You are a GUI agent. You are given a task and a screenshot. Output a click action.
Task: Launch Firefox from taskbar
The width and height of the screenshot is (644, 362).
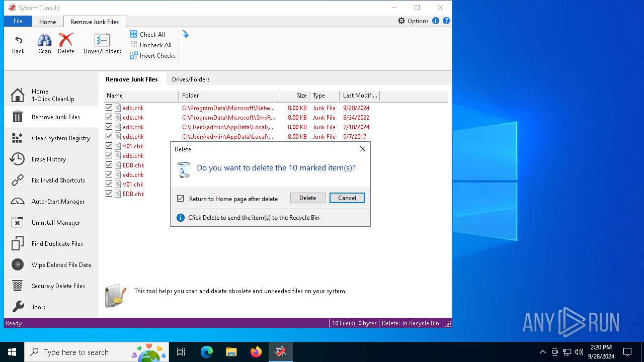point(256,352)
